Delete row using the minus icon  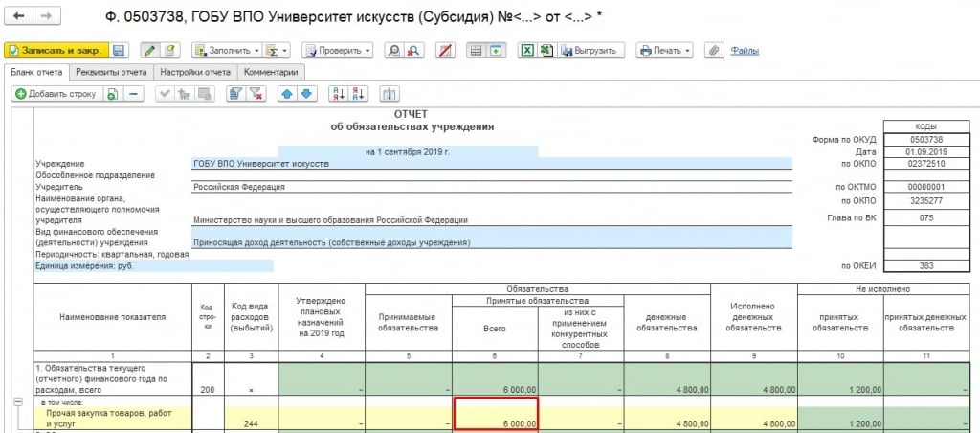(133, 94)
